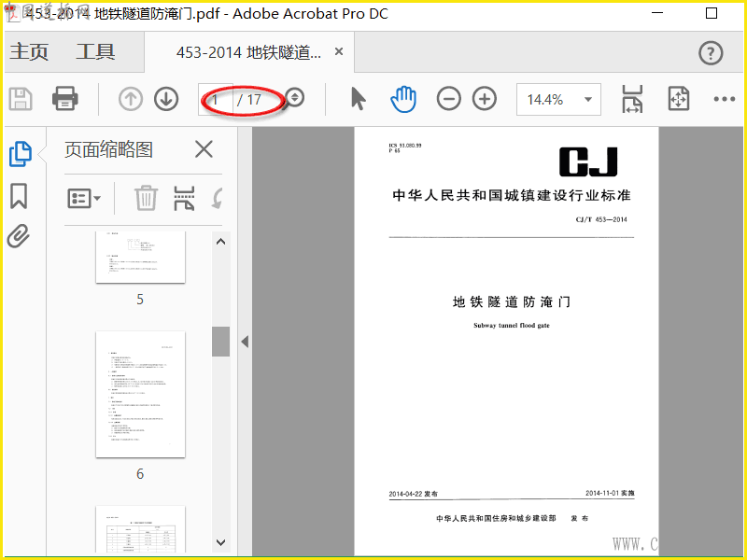Image resolution: width=747 pixels, height=560 pixels.
Task: Select the arrow selection tool
Action: pos(359,99)
